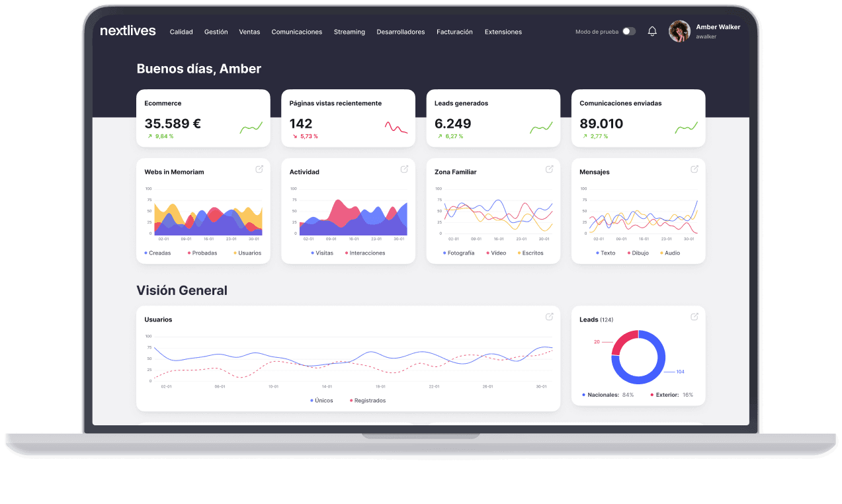Screen dimensions: 842x504
Task: Open the Amber Walker account dropdown
Action: [x=718, y=31]
